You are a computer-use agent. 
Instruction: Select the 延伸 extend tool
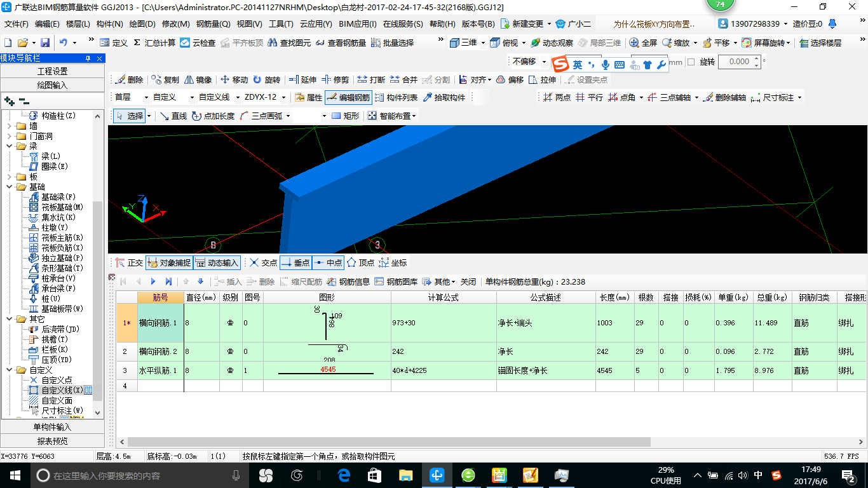click(302, 79)
